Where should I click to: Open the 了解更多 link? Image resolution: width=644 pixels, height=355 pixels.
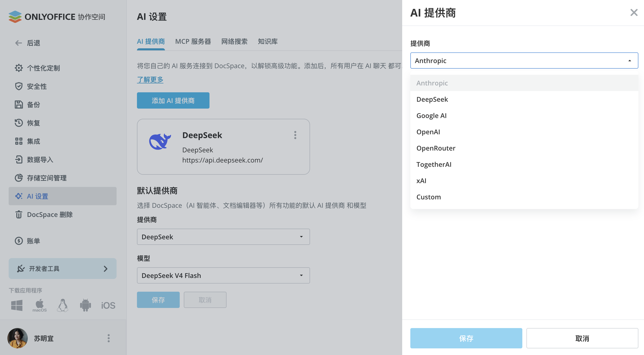[x=150, y=80]
